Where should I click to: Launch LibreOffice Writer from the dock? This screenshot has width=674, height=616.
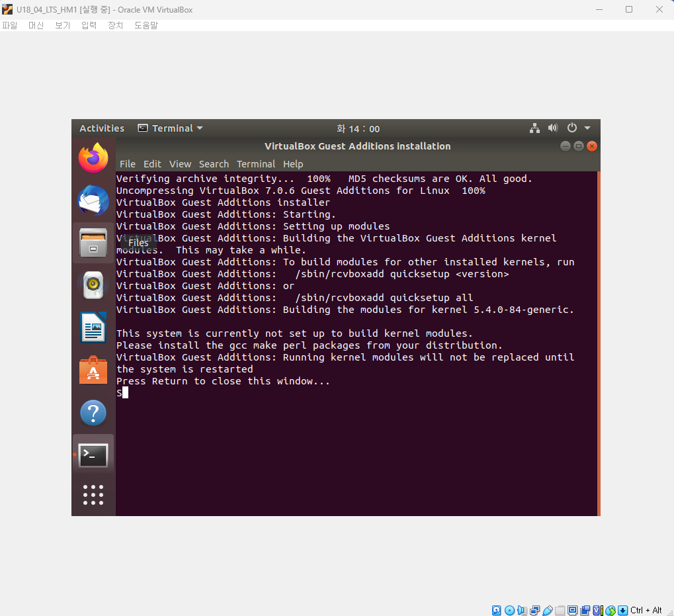coord(93,328)
